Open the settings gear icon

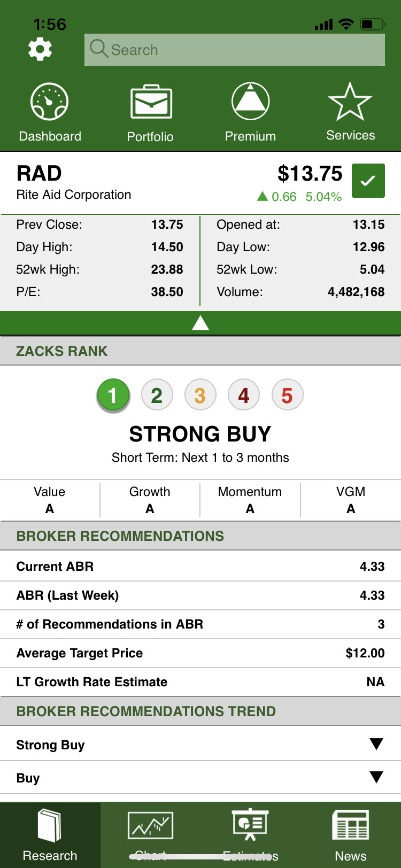click(40, 49)
